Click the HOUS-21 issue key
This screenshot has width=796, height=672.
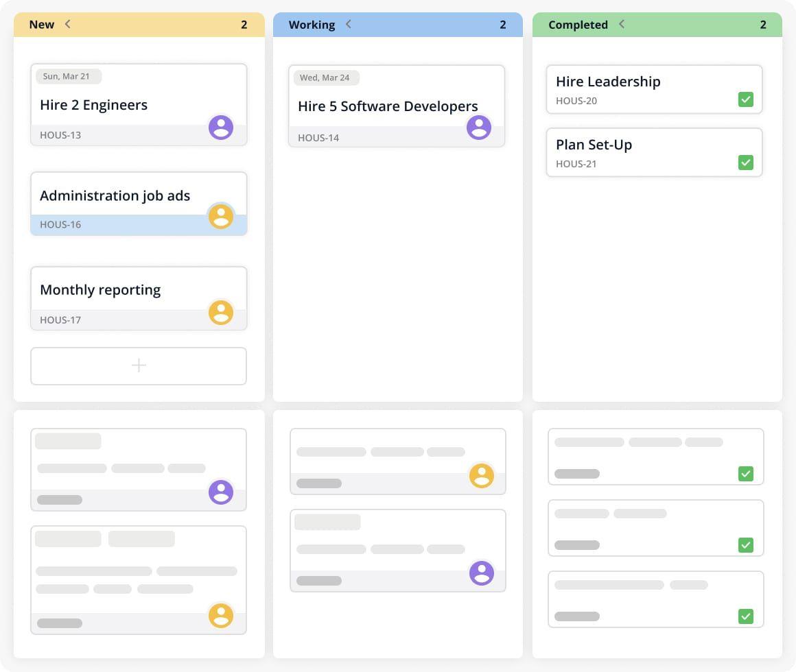pyautogui.click(x=576, y=164)
